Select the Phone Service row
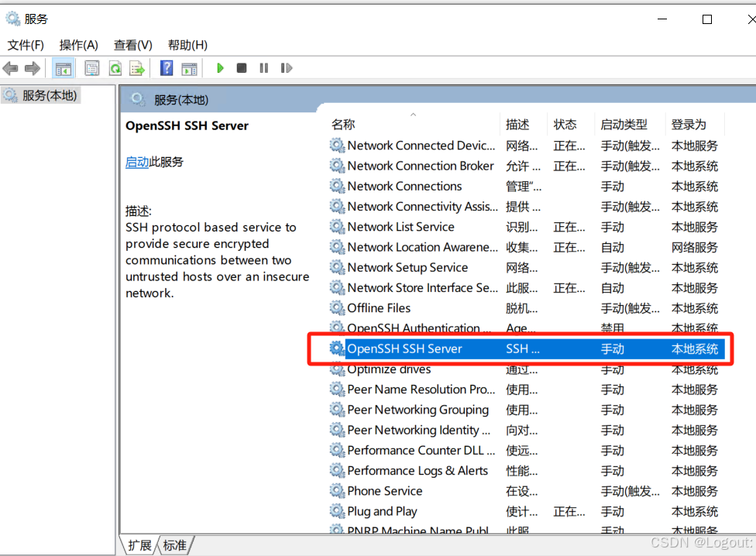The height and width of the screenshot is (556, 756). pyautogui.click(x=527, y=491)
